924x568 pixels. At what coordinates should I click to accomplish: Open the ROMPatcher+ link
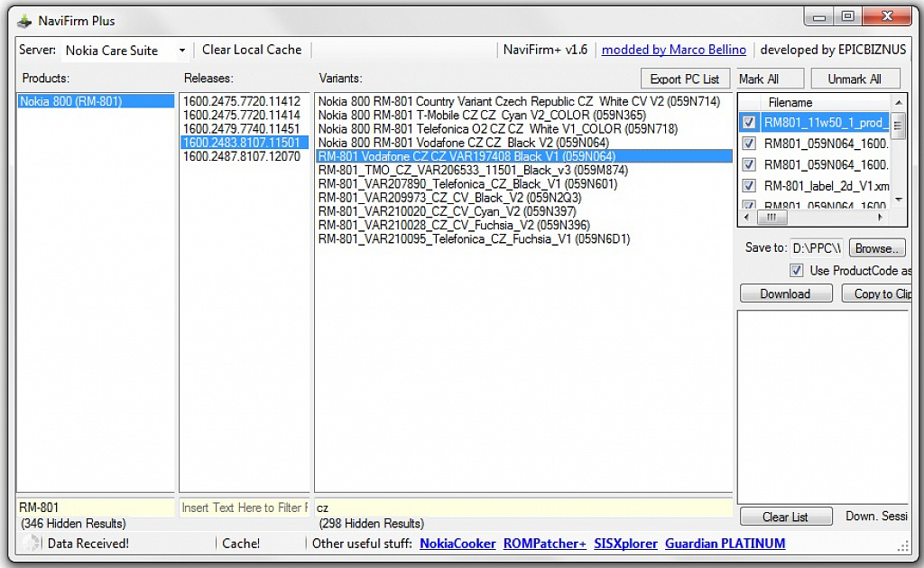click(x=544, y=544)
